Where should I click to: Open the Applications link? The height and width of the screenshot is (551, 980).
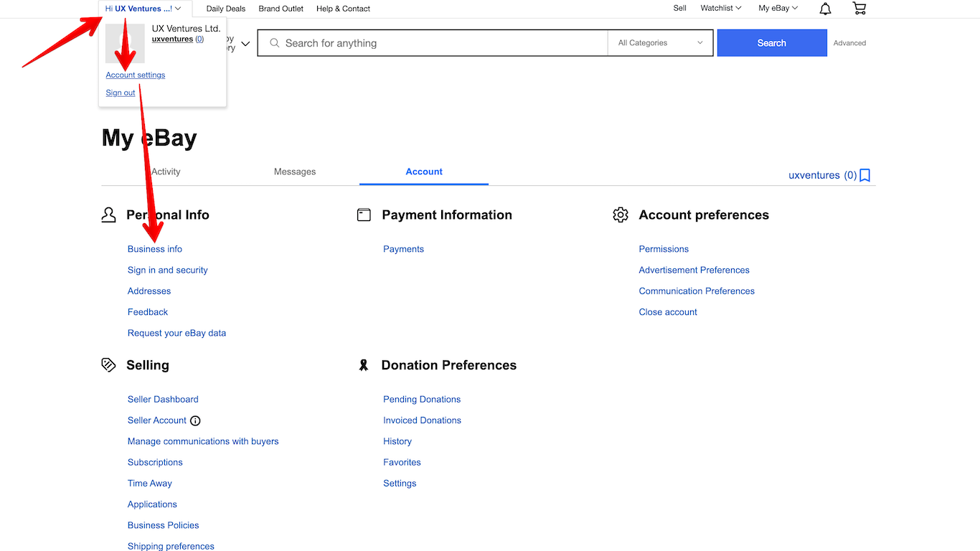tap(152, 504)
